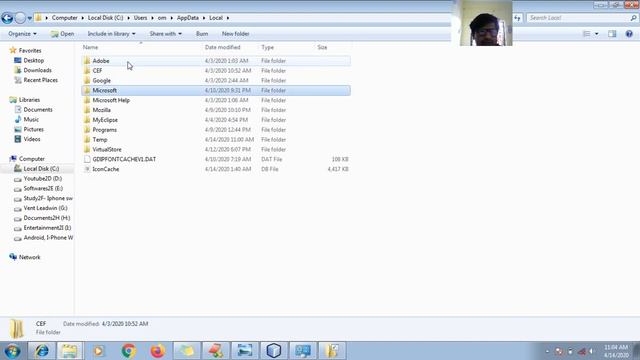The width and height of the screenshot is (640, 360).
Task: Select the Microsoft folder
Action: click(216, 90)
